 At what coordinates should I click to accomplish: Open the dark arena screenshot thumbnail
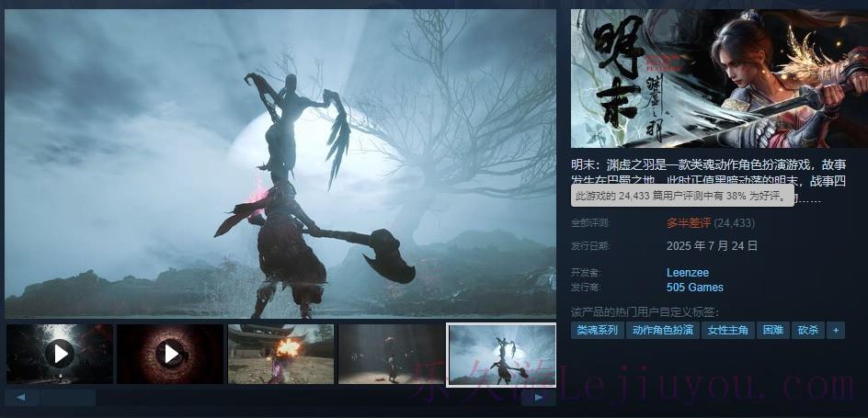click(x=391, y=354)
